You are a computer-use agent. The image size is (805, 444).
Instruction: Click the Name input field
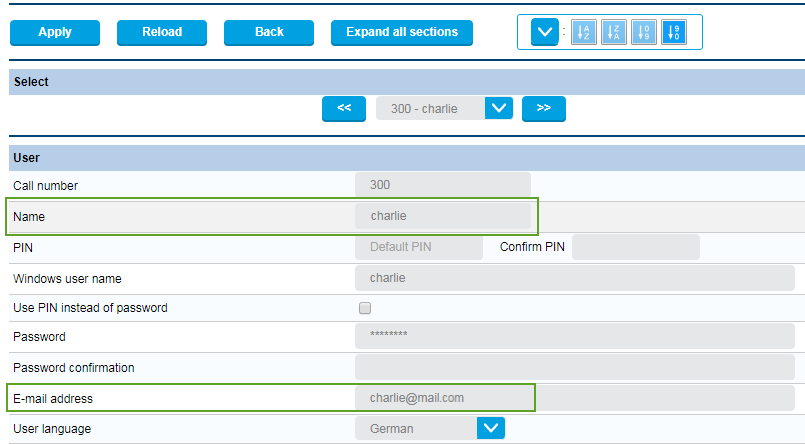443,216
